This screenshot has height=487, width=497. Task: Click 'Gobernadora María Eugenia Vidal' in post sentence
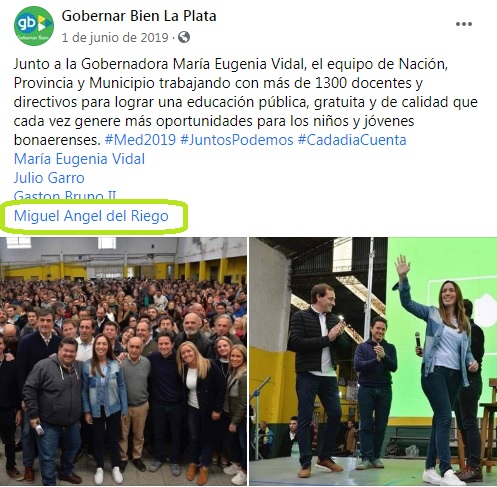[x=193, y=64]
